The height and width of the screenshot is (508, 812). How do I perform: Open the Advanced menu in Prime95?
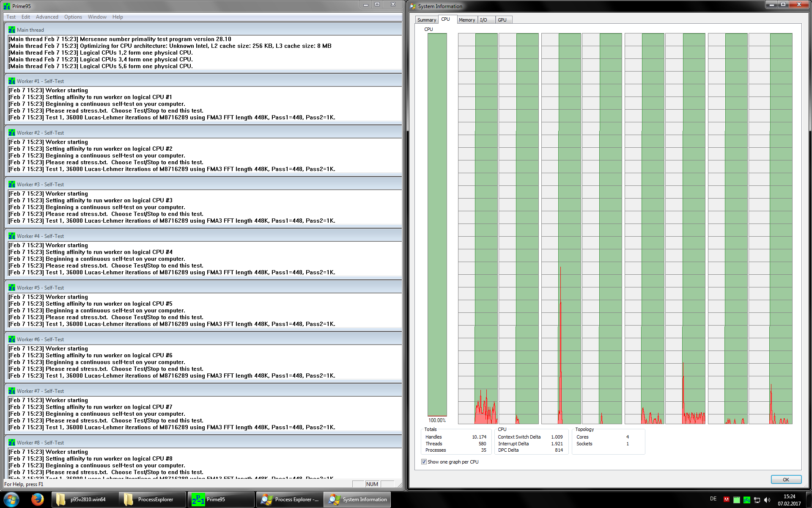click(x=47, y=17)
